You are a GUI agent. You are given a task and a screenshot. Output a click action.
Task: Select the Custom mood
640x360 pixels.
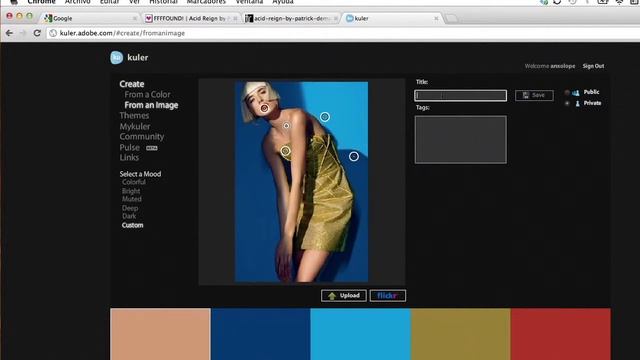(133, 225)
